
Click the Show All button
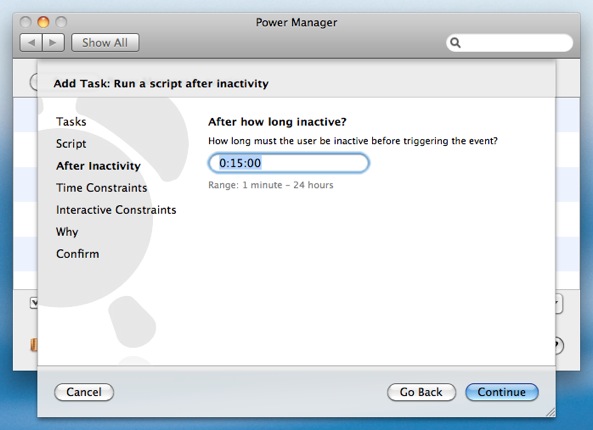pyautogui.click(x=105, y=42)
